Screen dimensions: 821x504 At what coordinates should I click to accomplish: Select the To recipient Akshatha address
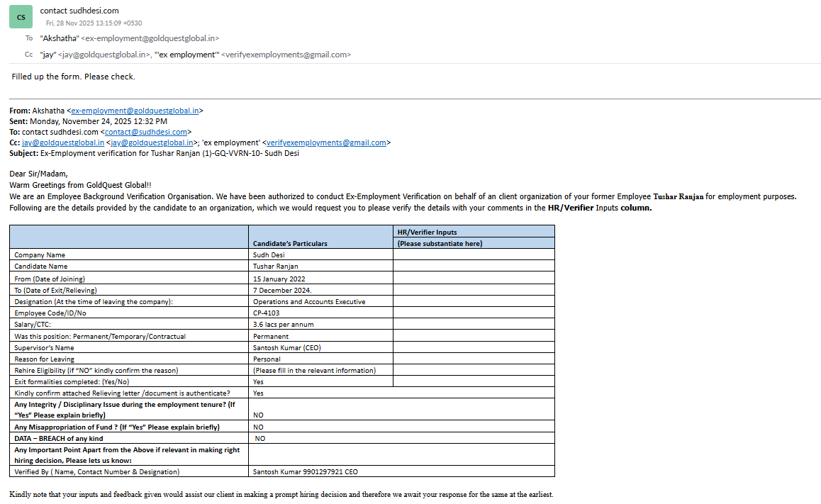pyautogui.click(x=130, y=38)
